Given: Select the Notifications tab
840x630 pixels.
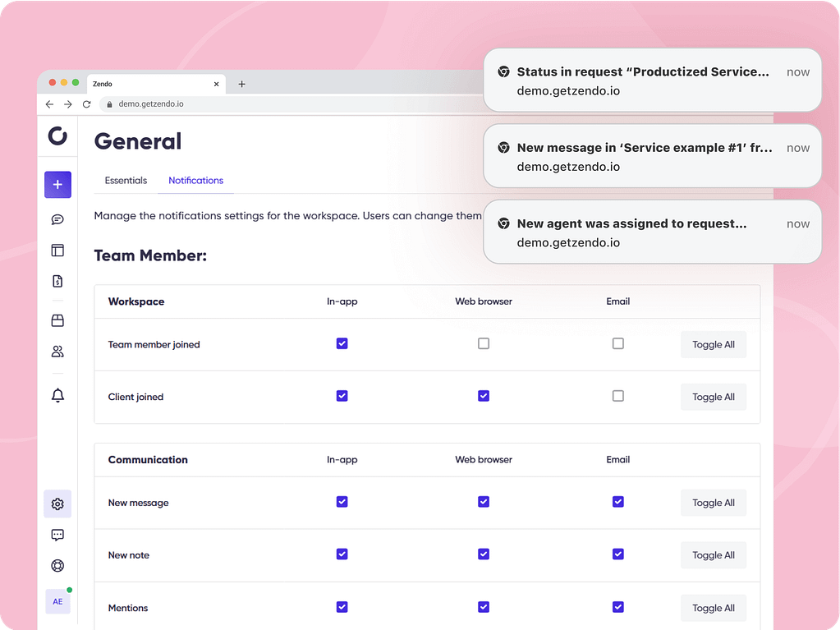Looking at the screenshot, I should (196, 181).
